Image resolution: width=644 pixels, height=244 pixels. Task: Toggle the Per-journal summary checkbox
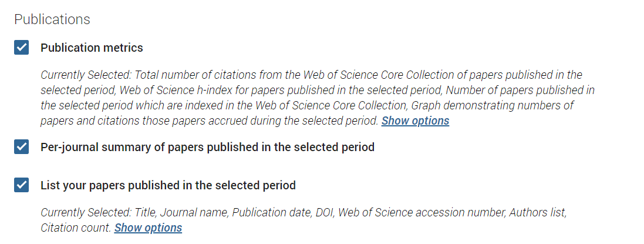coord(21,147)
